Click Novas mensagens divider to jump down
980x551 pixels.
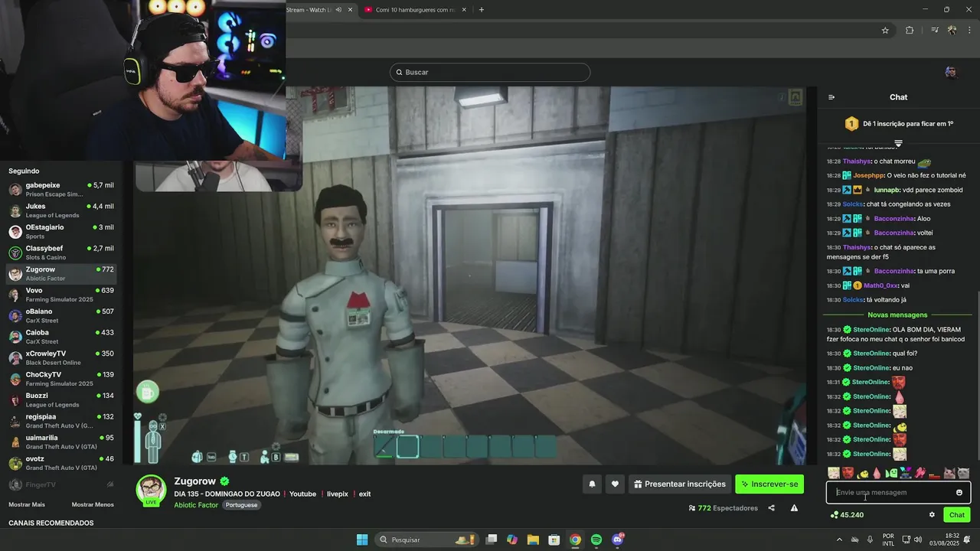[x=897, y=315]
